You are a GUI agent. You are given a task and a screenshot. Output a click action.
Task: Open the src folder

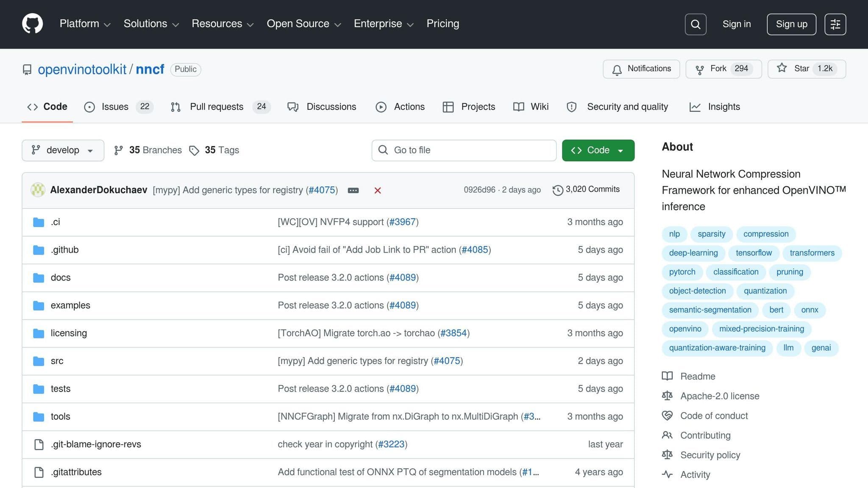pyautogui.click(x=57, y=361)
